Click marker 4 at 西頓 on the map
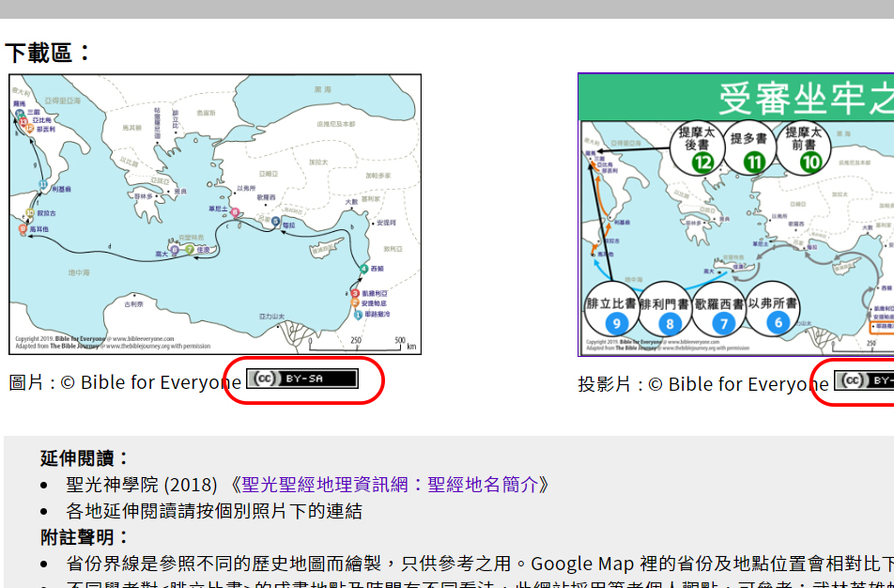The height and width of the screenshot is (588, 894). (363, 270)
